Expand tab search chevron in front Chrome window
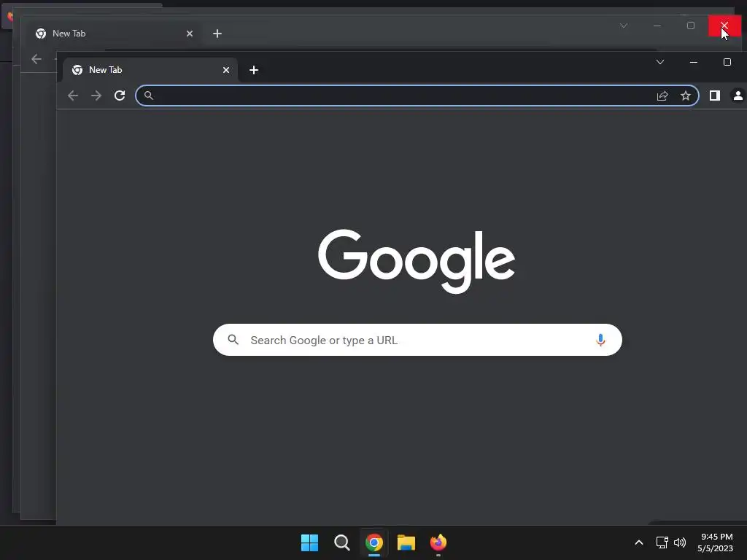The height and width of the screenshot is (560, 747). [660, 63]
